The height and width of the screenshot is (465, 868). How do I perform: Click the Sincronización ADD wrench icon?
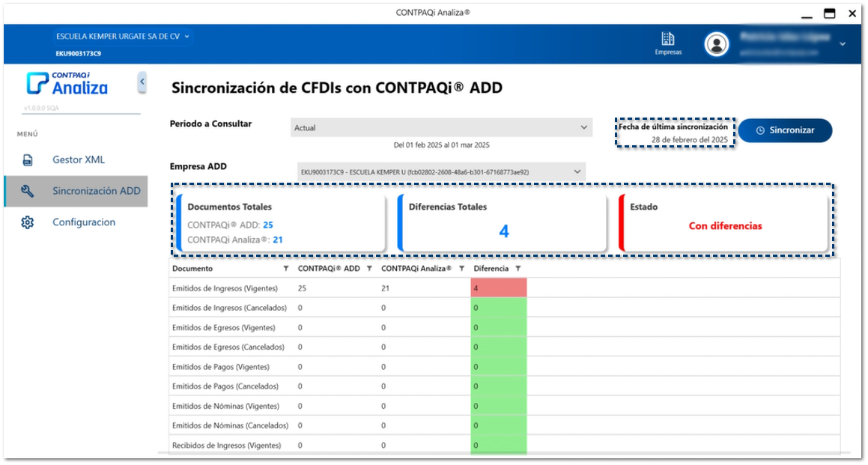pos(27,191)
